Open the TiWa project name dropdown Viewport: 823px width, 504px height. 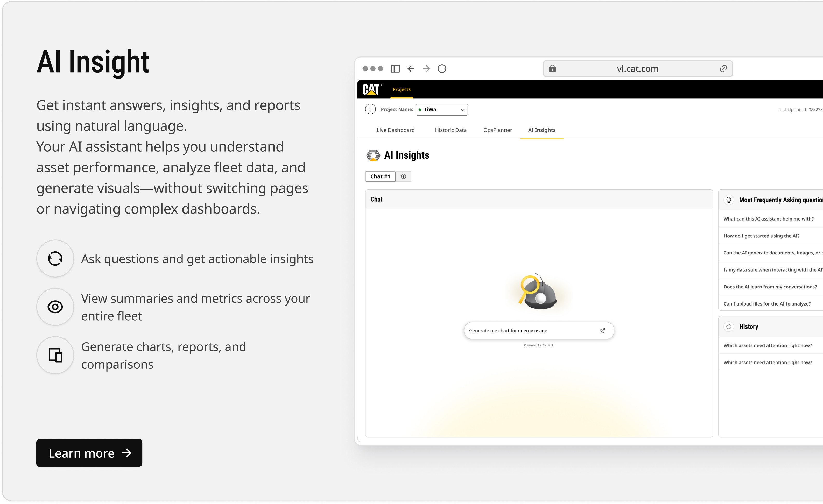pos(441,110)
